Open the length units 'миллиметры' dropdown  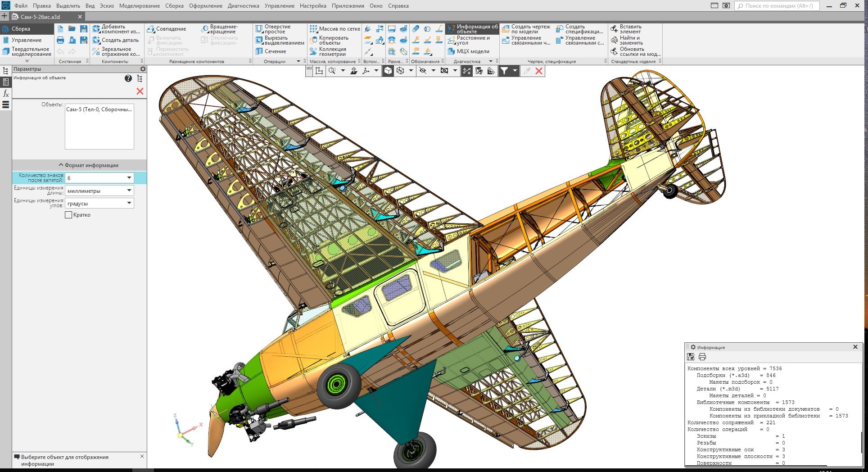(129, 191)
